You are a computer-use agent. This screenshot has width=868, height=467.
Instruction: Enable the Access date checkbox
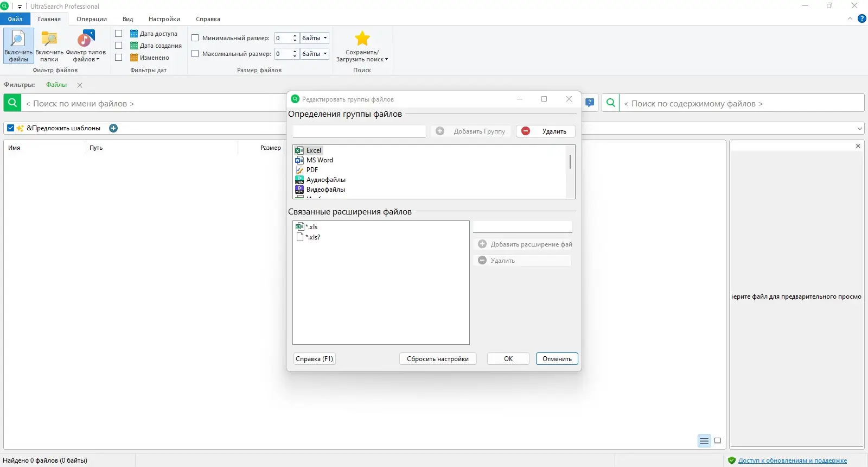point(119,34)
